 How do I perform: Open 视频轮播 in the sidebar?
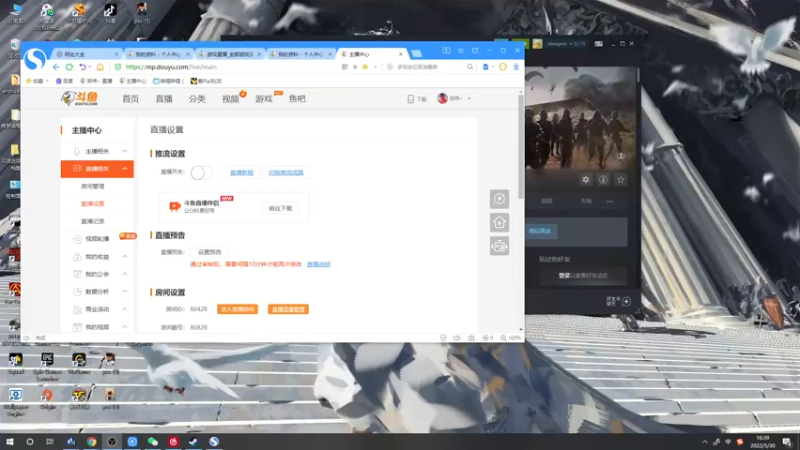pyautogui.click(x=97, y=239)
